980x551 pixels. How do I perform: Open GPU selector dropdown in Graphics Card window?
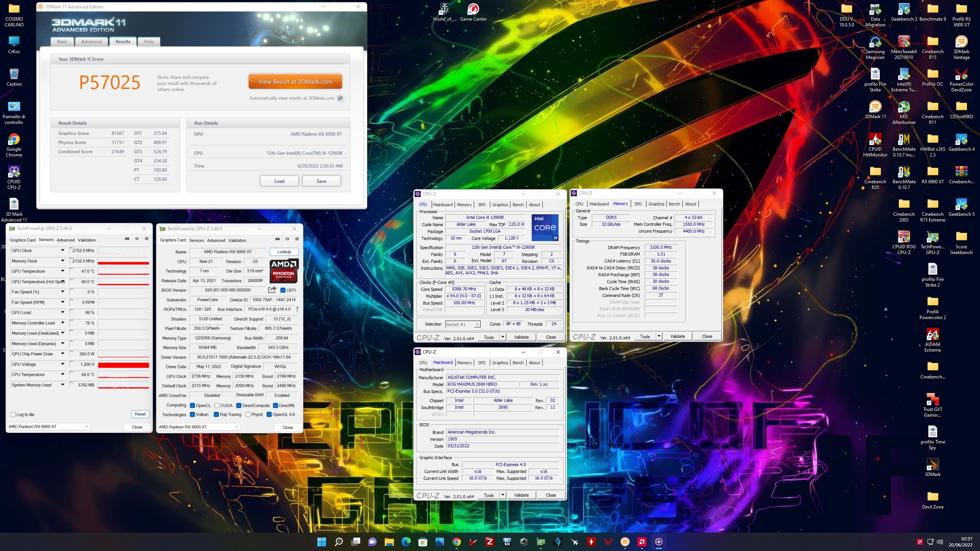click(199, 427)
